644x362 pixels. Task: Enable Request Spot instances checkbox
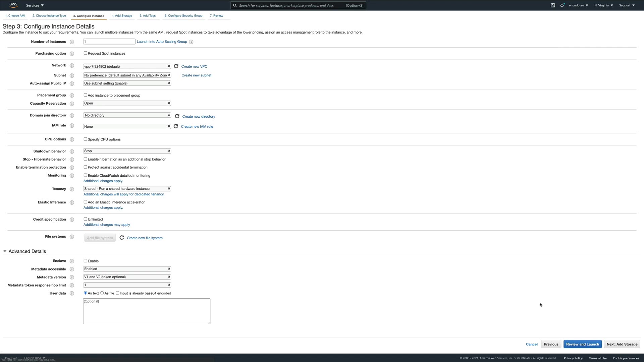(x=86, y=53)
